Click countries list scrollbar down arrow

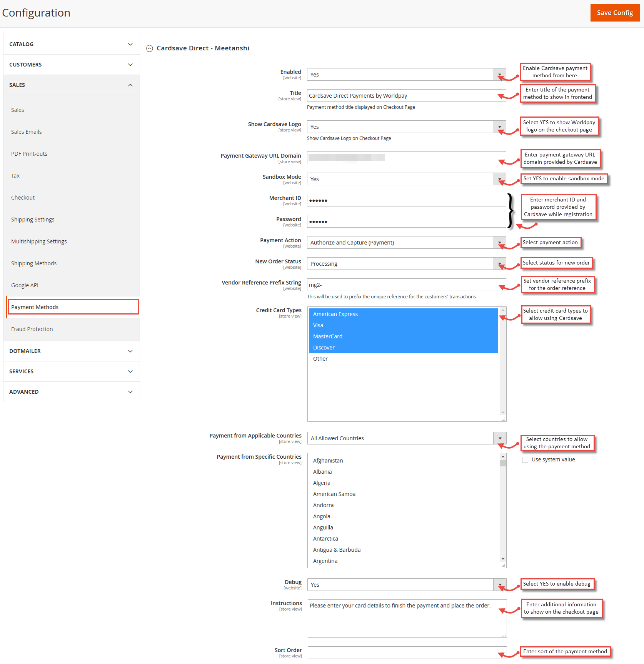click(x=503, y=559)
